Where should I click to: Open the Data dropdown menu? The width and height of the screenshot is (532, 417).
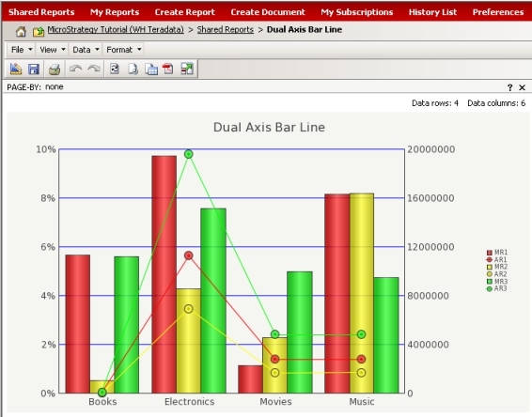86,50
